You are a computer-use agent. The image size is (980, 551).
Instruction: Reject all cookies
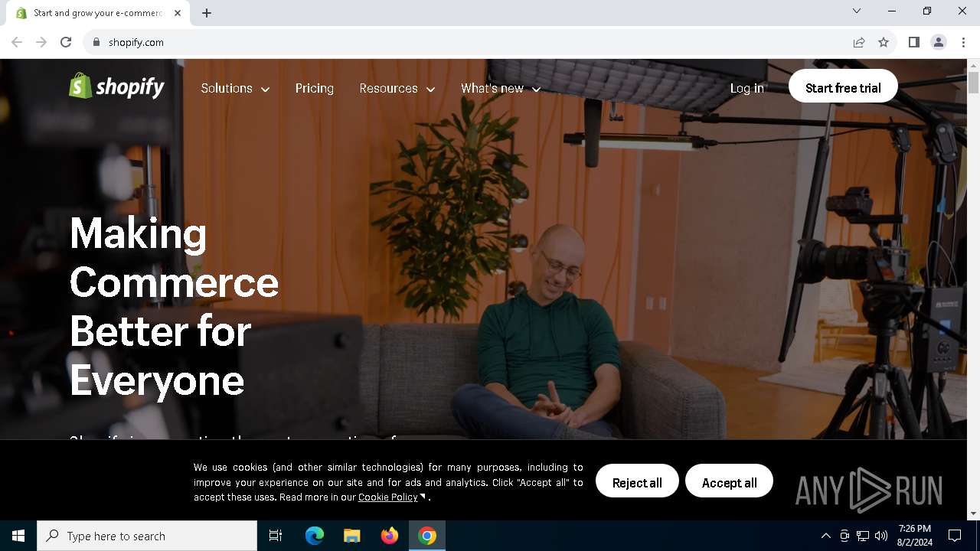(x=637, y=482)
